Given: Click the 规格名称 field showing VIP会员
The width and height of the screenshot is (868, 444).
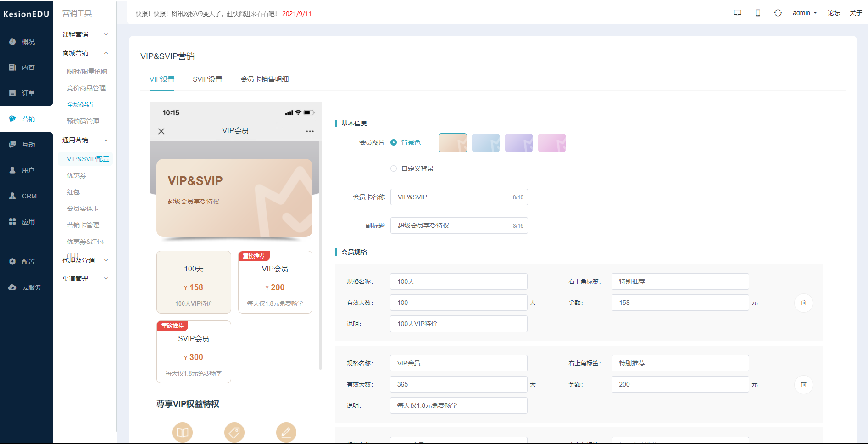Looking at the screenshot, I should pos(459,363).
